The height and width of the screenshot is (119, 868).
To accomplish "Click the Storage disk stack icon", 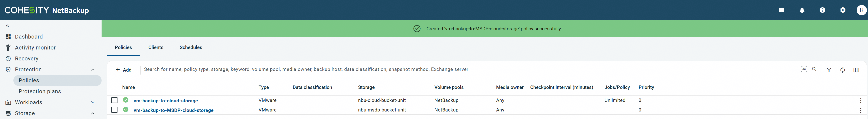I will [8, 113].
